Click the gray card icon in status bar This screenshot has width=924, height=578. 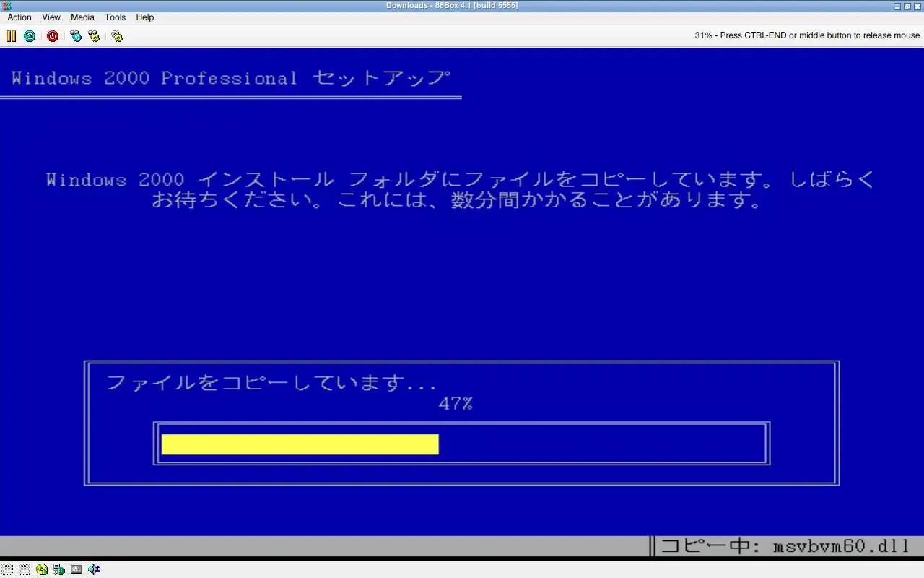[x=77, y=569]
